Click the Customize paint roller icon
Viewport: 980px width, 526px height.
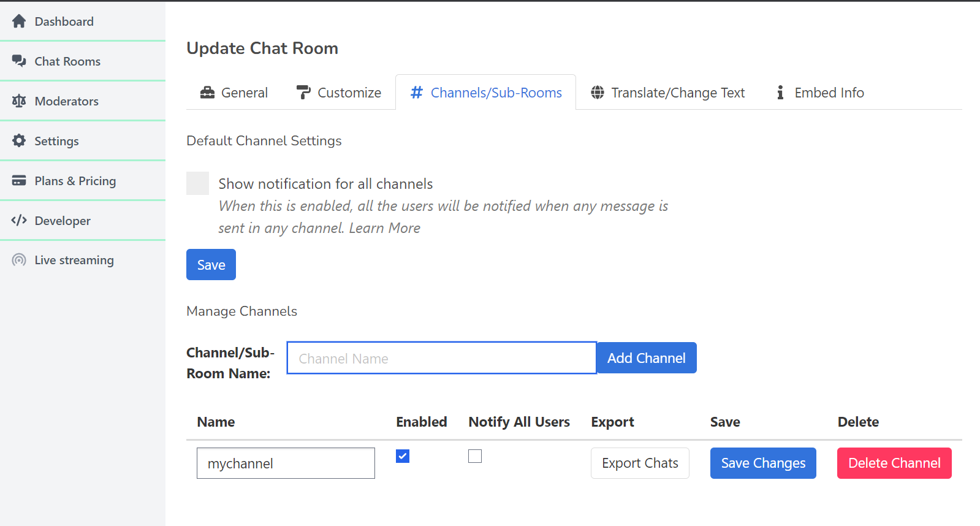point(303,93)
